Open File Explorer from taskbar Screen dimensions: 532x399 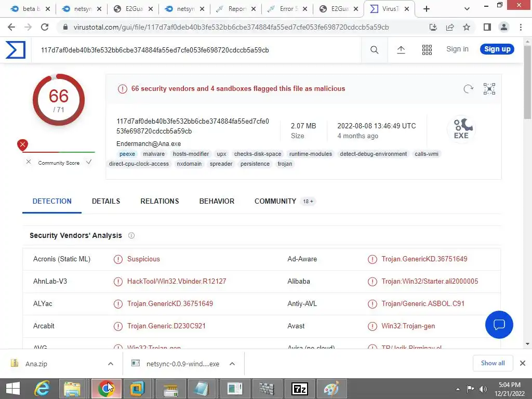click(x=72, y=389)
